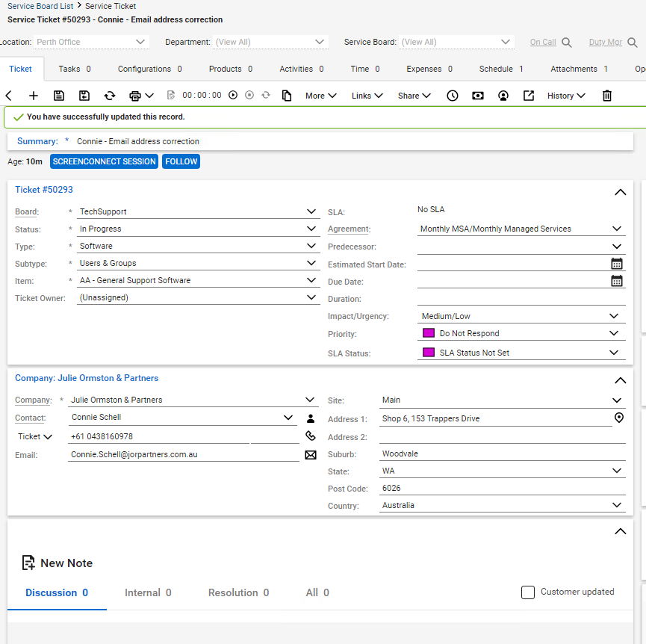Click the phone icon beside the phone number

[311, 436]
